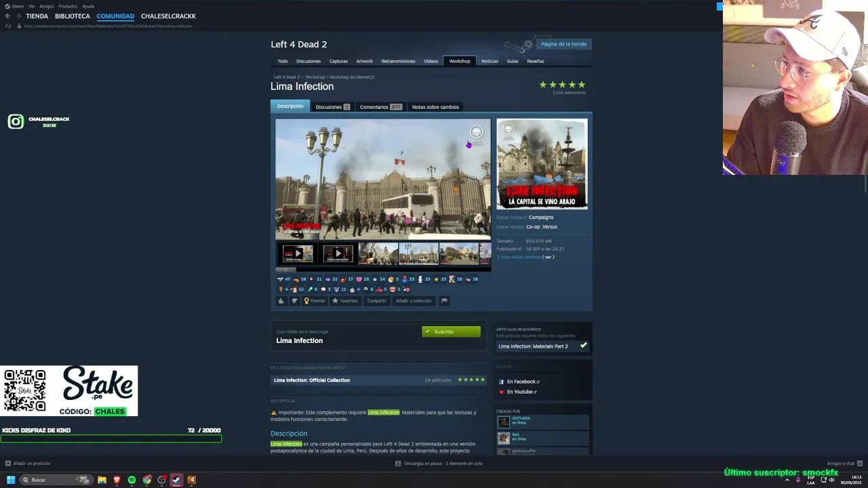Open the Productos menu
The height and width of the screenshot is (488, 868).
(68, 6)
